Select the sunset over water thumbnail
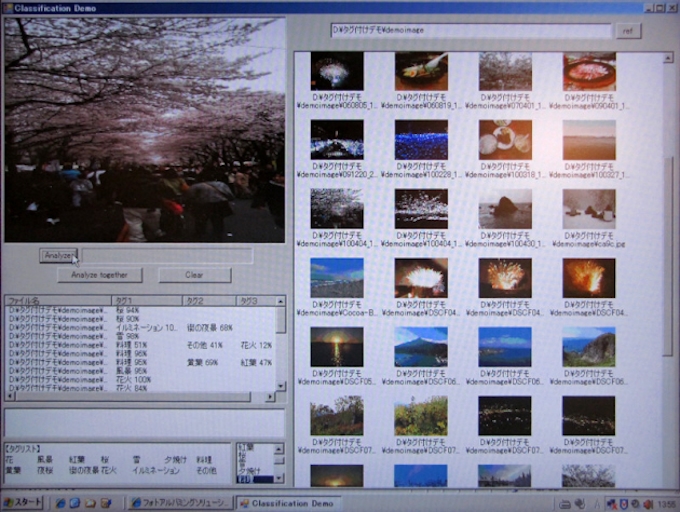The image size is (680, 512). [336, 346]
